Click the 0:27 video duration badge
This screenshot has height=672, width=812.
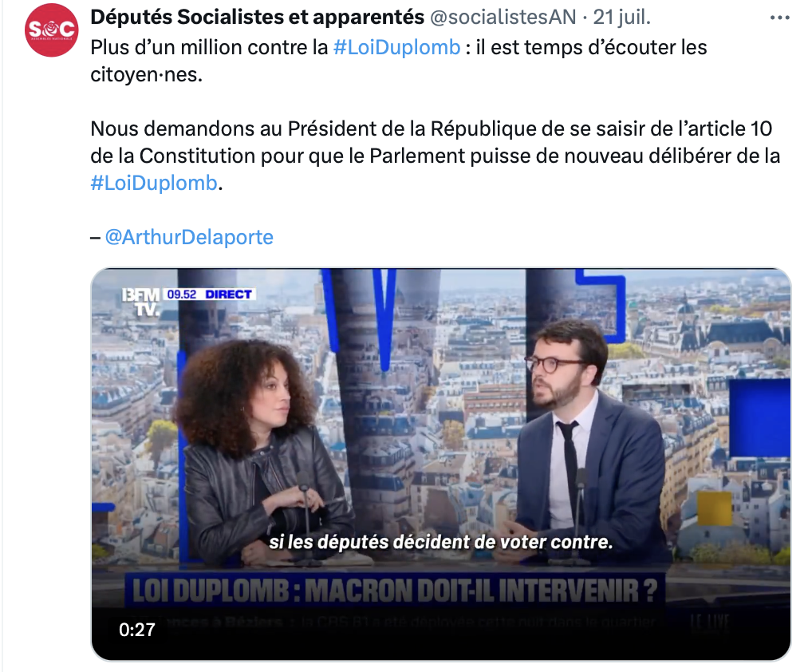click(x=137, y=630)
